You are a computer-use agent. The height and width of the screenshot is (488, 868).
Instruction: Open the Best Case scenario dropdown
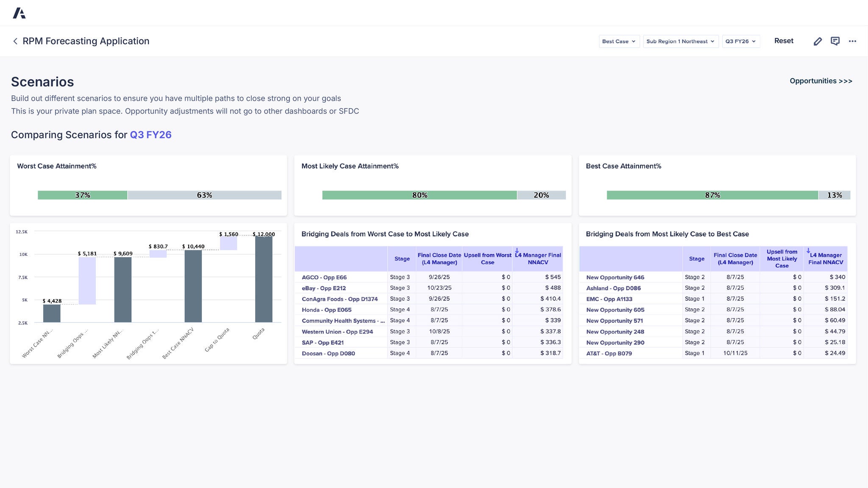619,41
